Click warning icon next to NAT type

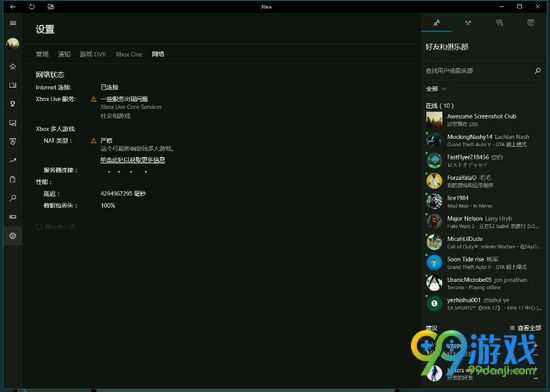pyautogui.click(x=94, y=141)
